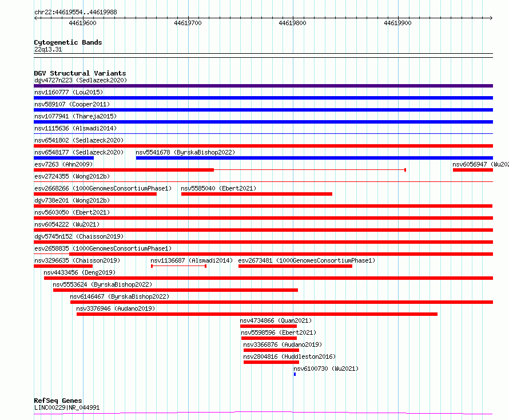Click nsv3296635 (Chaisson2019) label
The height and width of the screenshot is (420, 509).
77,260
